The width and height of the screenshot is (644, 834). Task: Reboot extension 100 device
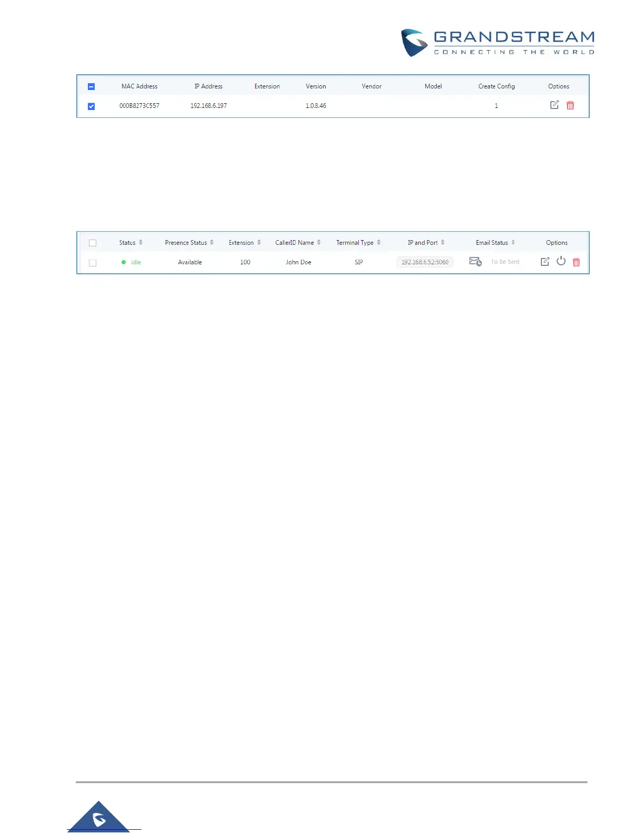coord(561,261)
